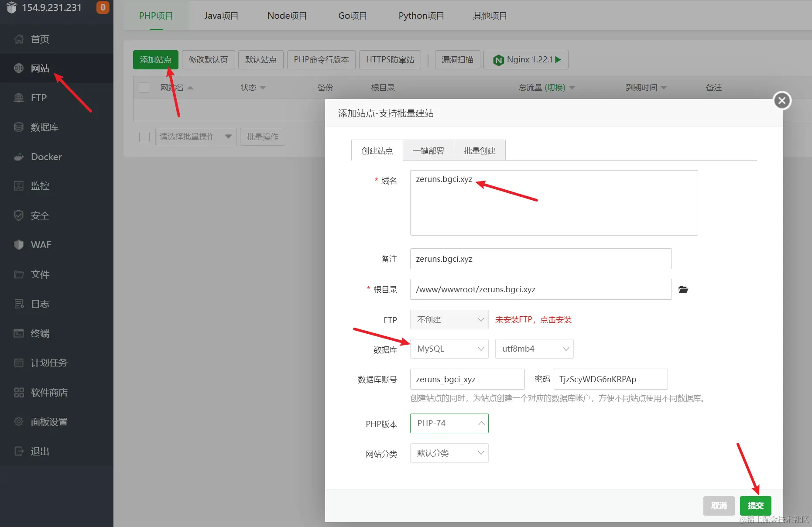
Task: Open the PHP-74 version dropdown
Action: [449, 424]
